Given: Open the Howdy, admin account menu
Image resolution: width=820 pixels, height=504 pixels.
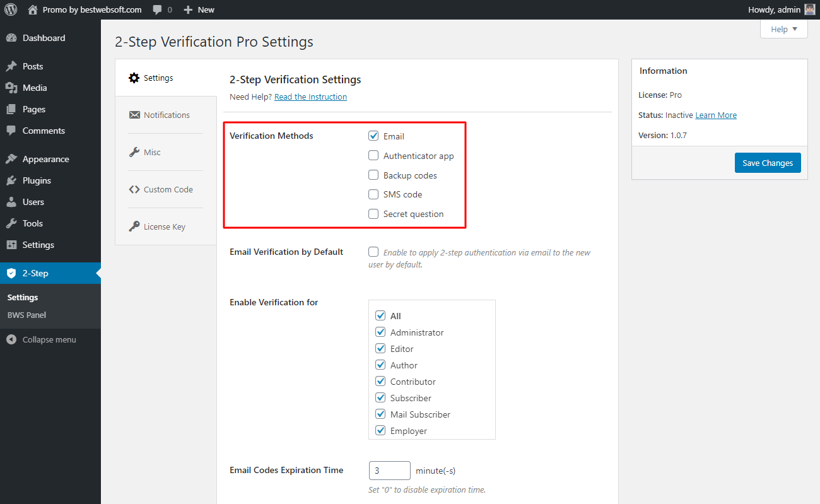Looking at the screenshot, I should [782, 9].
